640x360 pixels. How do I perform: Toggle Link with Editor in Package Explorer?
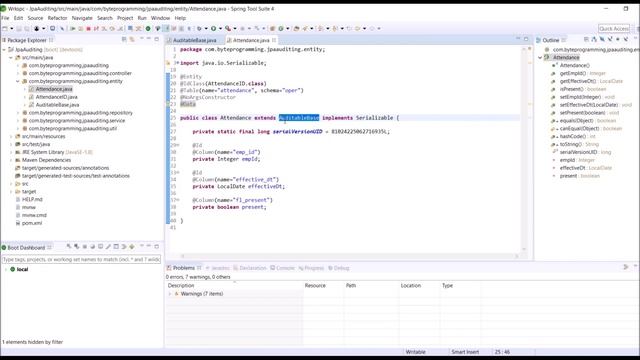point(132,40)
